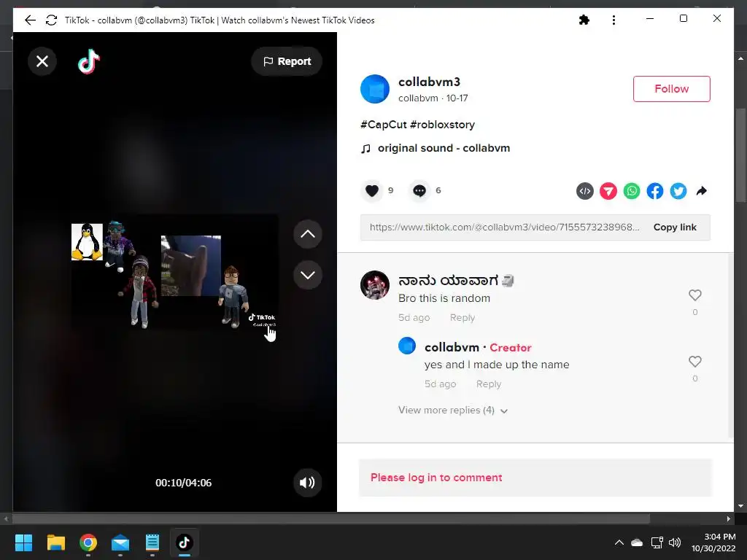Send to friends via red share icon

pos(608,191)
